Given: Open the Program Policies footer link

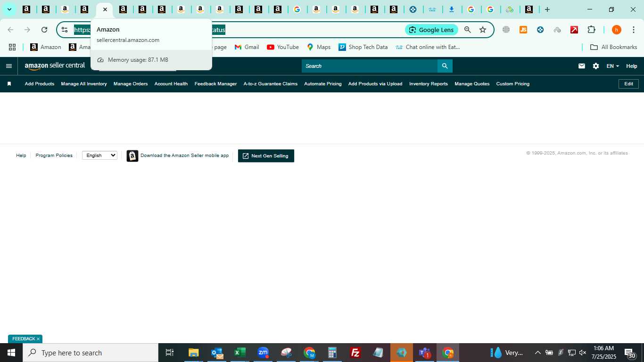Looking at the screenshot, I should click(54, 156).
